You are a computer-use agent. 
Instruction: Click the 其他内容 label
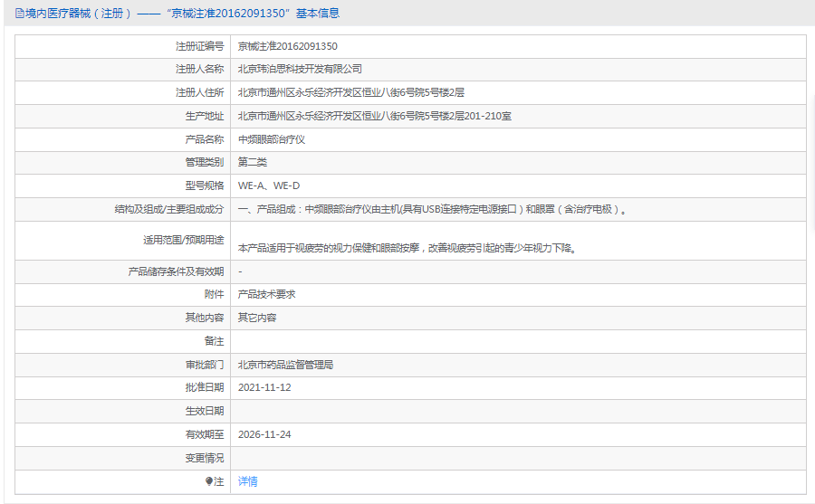click(x=205, y=318)
